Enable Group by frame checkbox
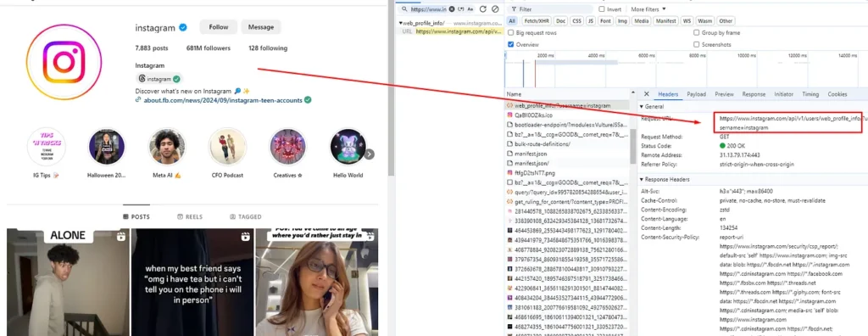Viewport: 868px width, 336px height. pyautogui.click(x=697, y=33)
